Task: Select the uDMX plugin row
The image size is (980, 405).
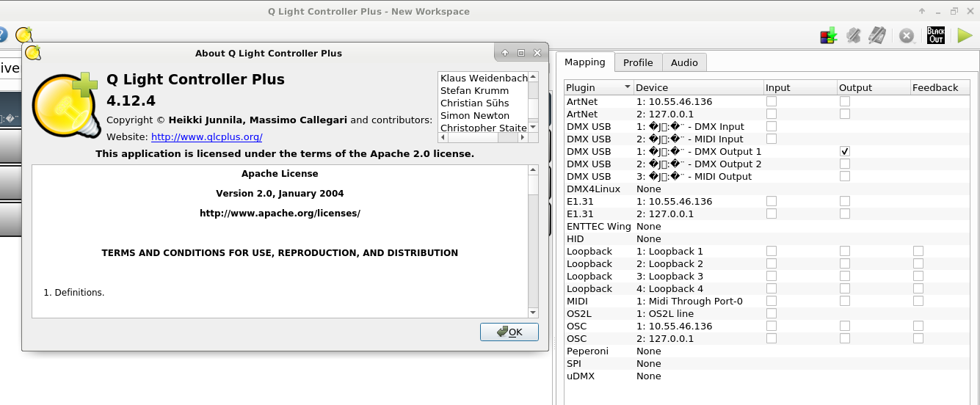Action: pos(767,376)
